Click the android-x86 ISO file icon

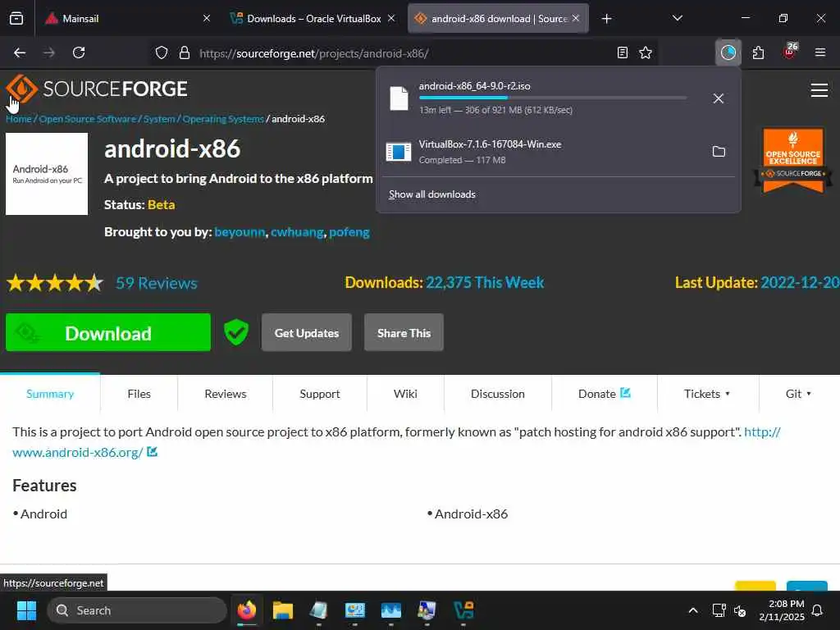(399, 98)
